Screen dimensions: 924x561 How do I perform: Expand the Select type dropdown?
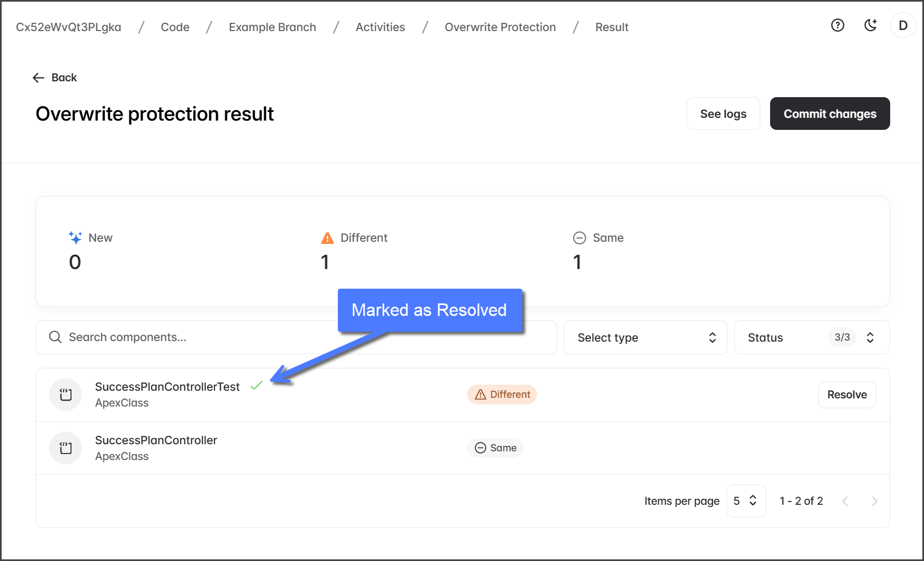click(x=645, y=338)
